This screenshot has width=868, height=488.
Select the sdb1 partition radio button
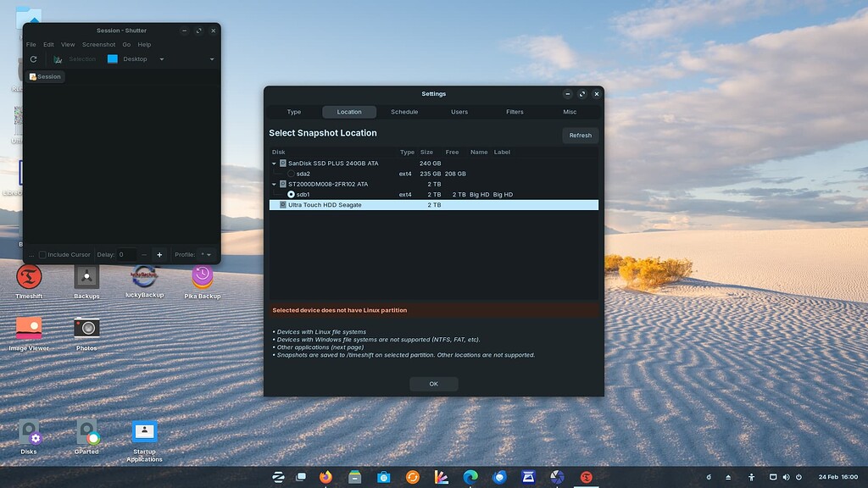click(x=291, y=194)
